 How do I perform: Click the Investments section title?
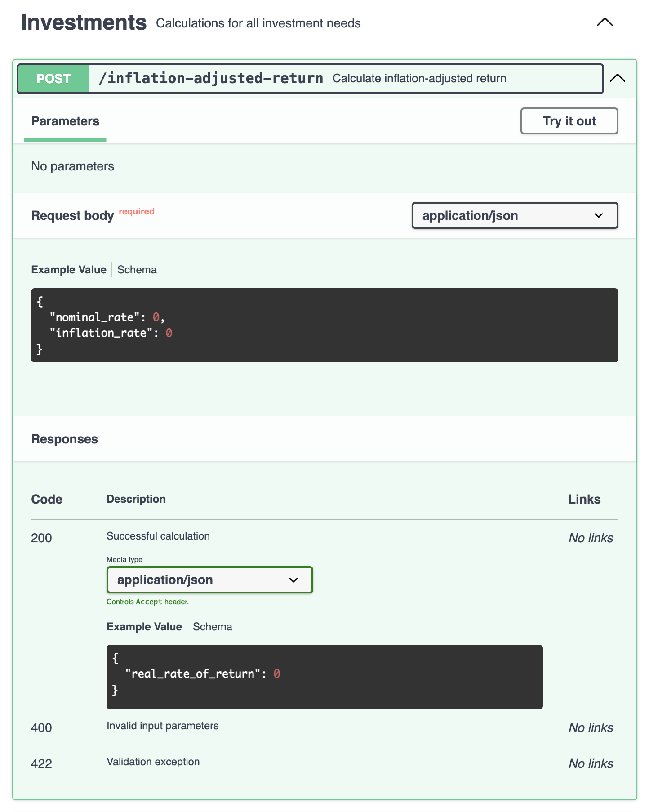(84, 22)
